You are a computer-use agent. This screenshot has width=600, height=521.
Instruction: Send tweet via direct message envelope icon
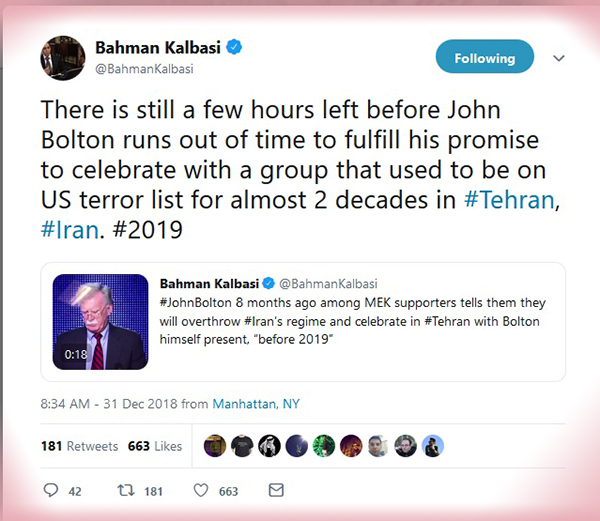pos(275,491)
